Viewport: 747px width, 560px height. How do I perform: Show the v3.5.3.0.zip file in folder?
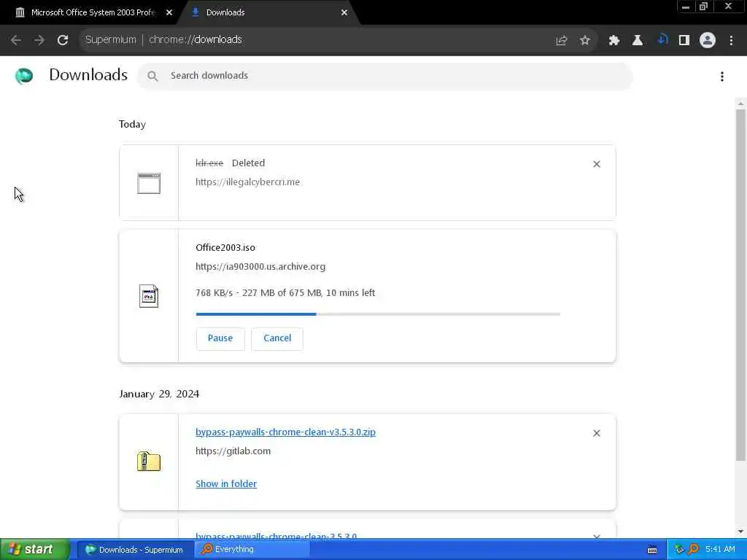click(x=226, y=484)
